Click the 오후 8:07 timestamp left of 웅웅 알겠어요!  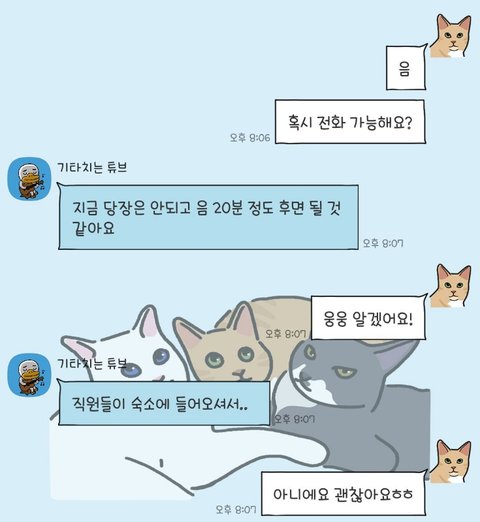285,333
